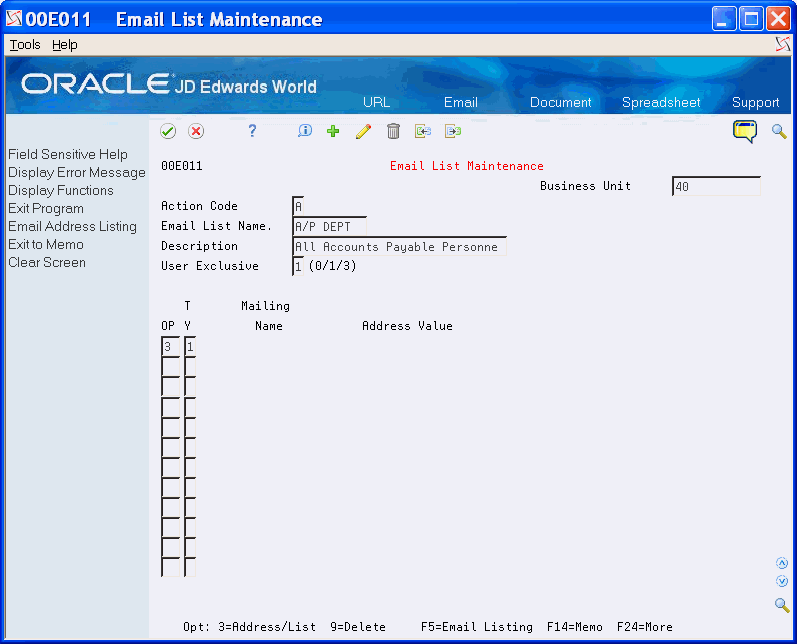Click the application icon in title bar
Viewport: 797px width, 644px height.
click(14, 18)
